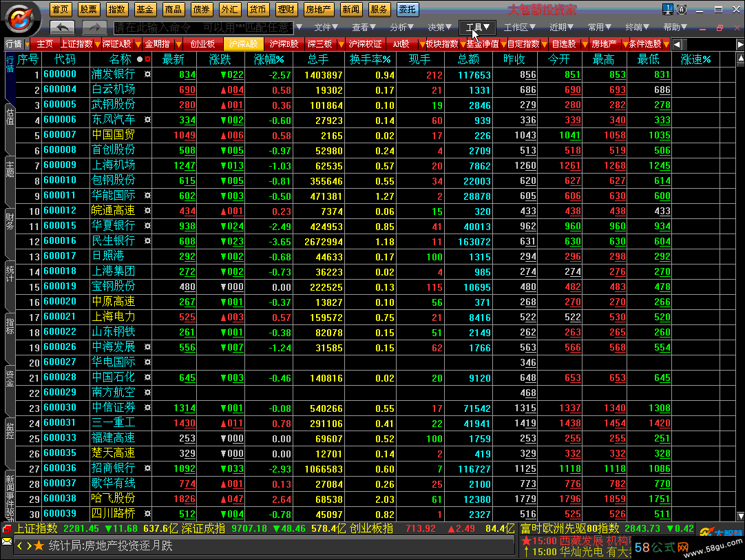Select the stock row 600000 浦发银行
The width and height of the screenshot is (745, 560).
(x=375, y=74)
